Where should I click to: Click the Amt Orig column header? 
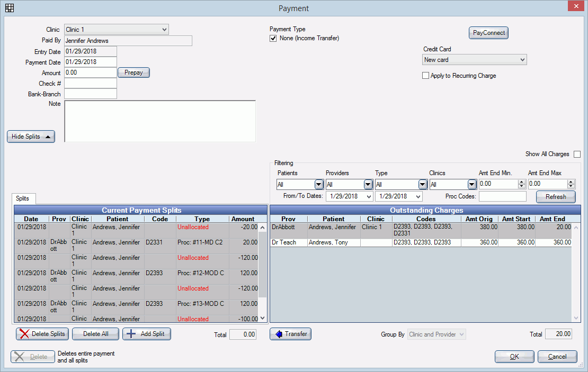pos(479,219)
